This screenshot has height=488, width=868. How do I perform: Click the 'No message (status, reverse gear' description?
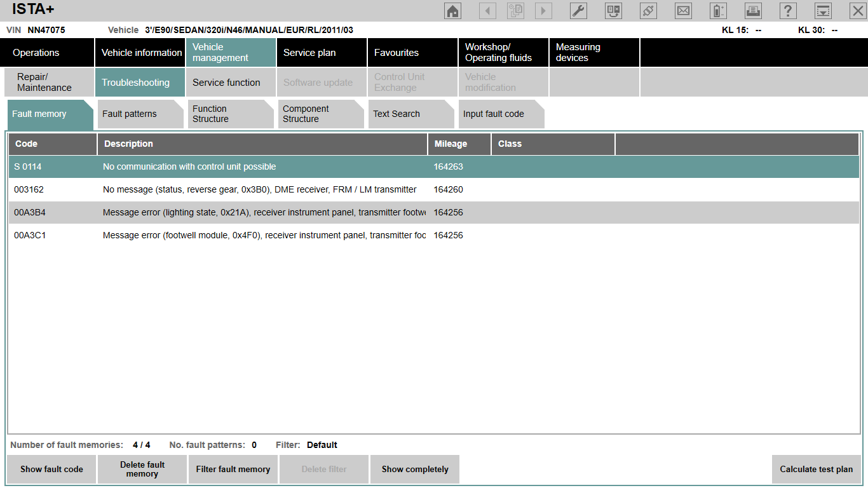tap(260, 189)
